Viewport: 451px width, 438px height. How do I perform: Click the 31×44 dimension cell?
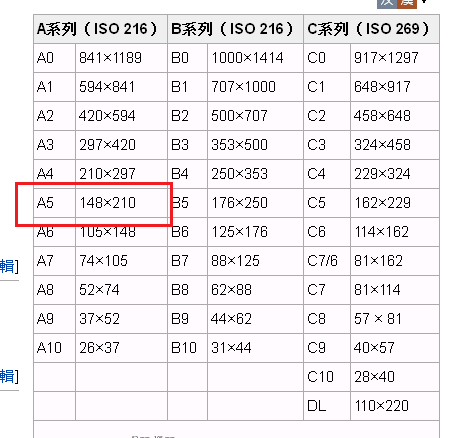[255, 348]
